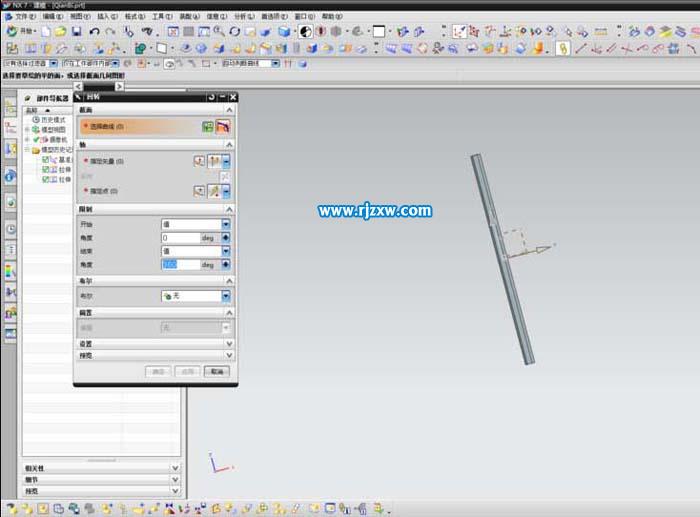
Task: Click the Open folder icon in toolbar
Action: [60, 32]
